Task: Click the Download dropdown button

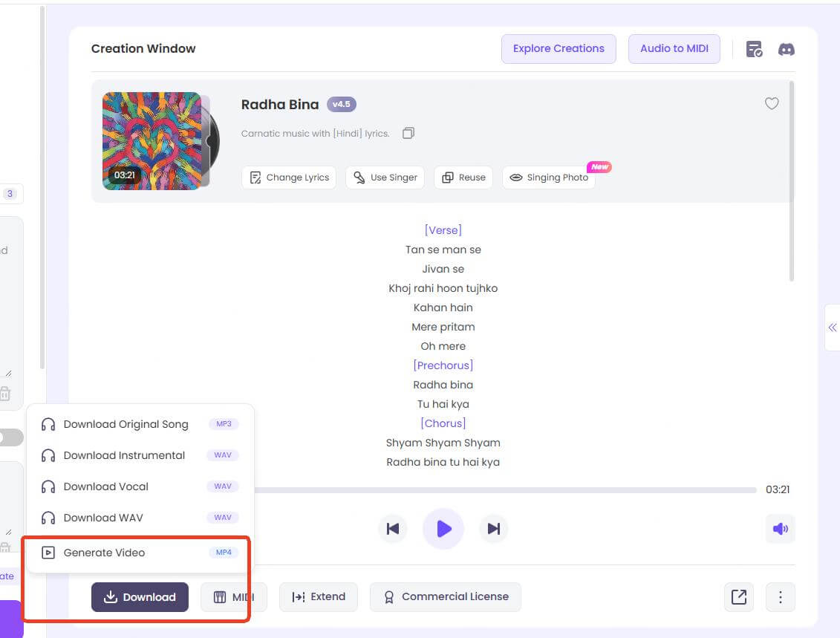Action: coord(140,596)
